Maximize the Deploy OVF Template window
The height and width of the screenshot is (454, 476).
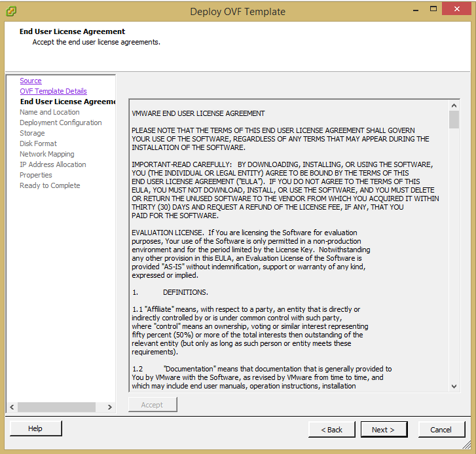[433, 9]
